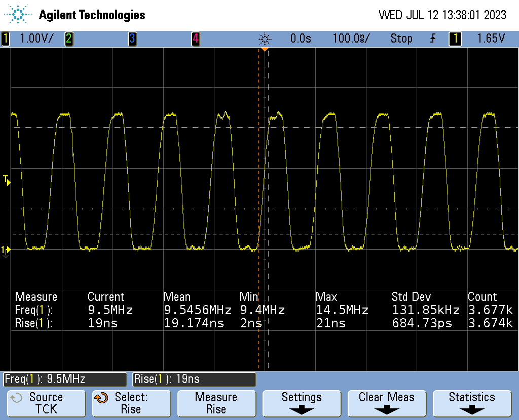
Task: Click the Freq current value 9.5MHz in table
Action: [x=110, y=310]
